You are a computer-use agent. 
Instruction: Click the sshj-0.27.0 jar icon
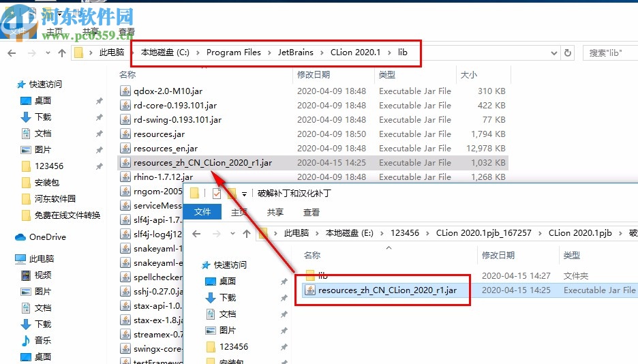pos(125,291)
